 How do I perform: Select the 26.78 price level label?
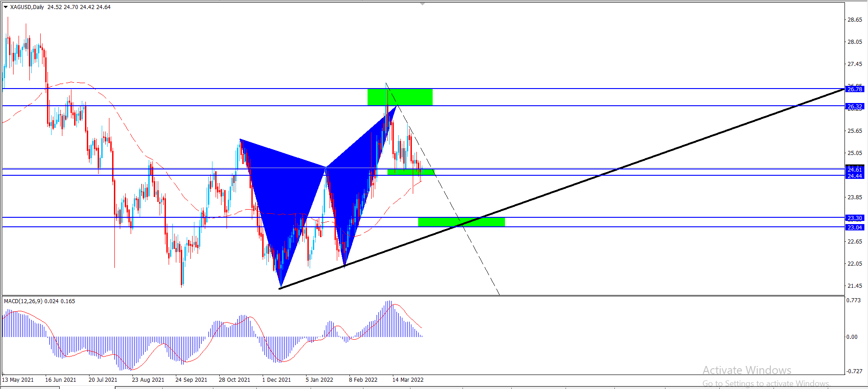[x=854, y=89]
